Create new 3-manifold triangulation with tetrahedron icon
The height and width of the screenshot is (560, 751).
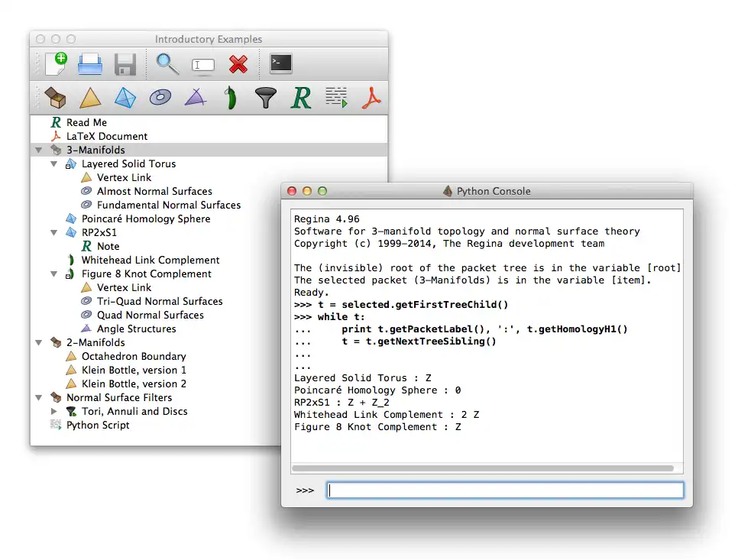point(125,98)
